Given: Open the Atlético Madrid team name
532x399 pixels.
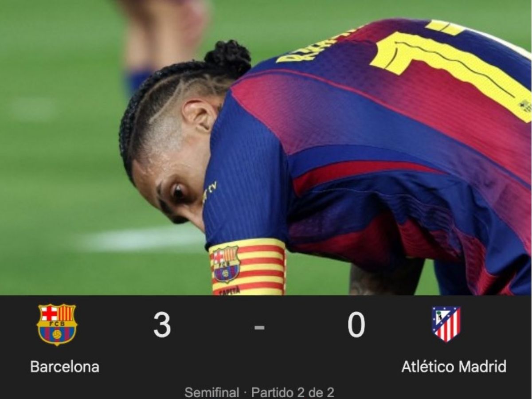Looking at the screenshot, I should (454, 367).
